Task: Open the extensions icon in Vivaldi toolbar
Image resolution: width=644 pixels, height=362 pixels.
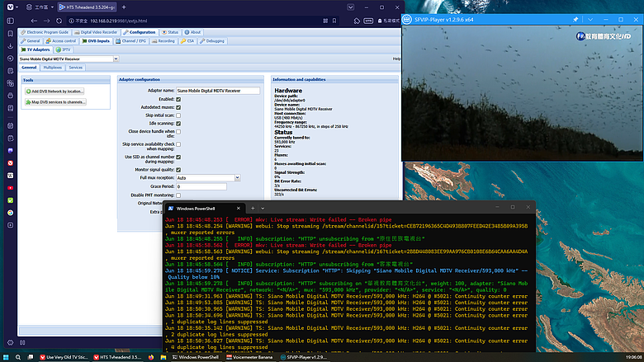Action: point(357,21)
